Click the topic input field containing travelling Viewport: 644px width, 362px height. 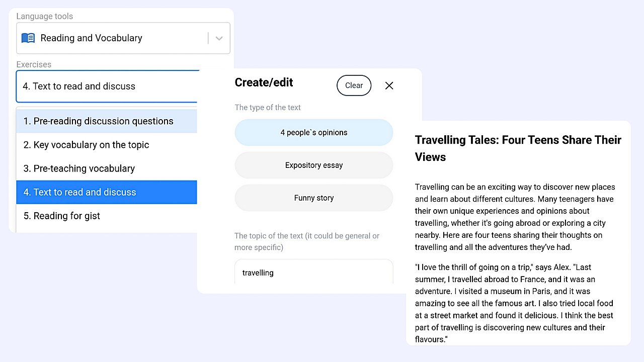[x=314, y=272]
